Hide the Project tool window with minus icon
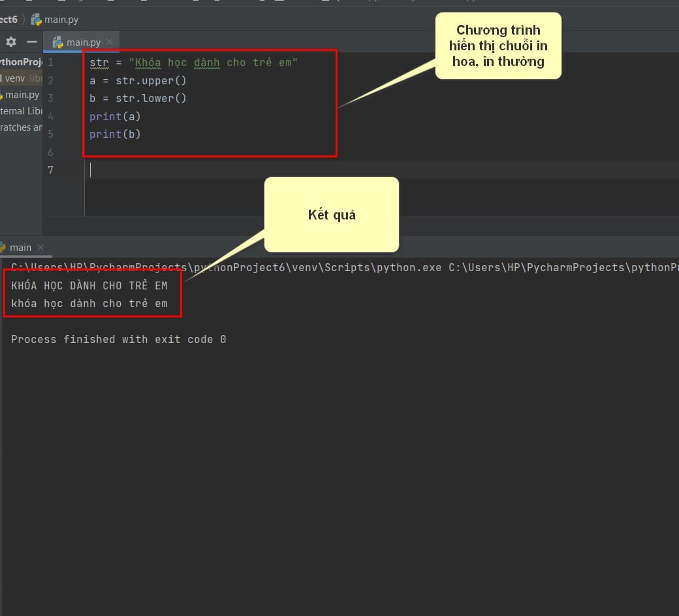Viewport: 679px width, 616px height. coord(31,42)
